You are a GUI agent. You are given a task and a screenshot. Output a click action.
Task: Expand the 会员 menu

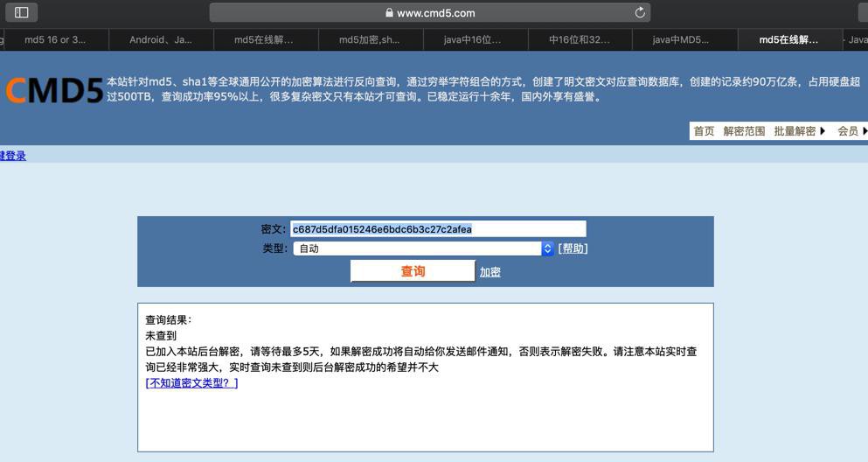852,131
